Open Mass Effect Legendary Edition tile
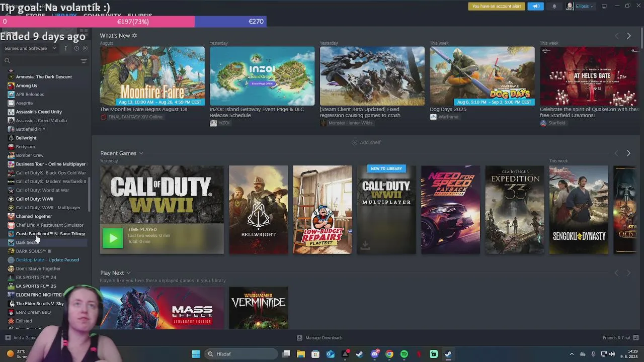Viewport: 644px width, 362px height. point(162,308)
